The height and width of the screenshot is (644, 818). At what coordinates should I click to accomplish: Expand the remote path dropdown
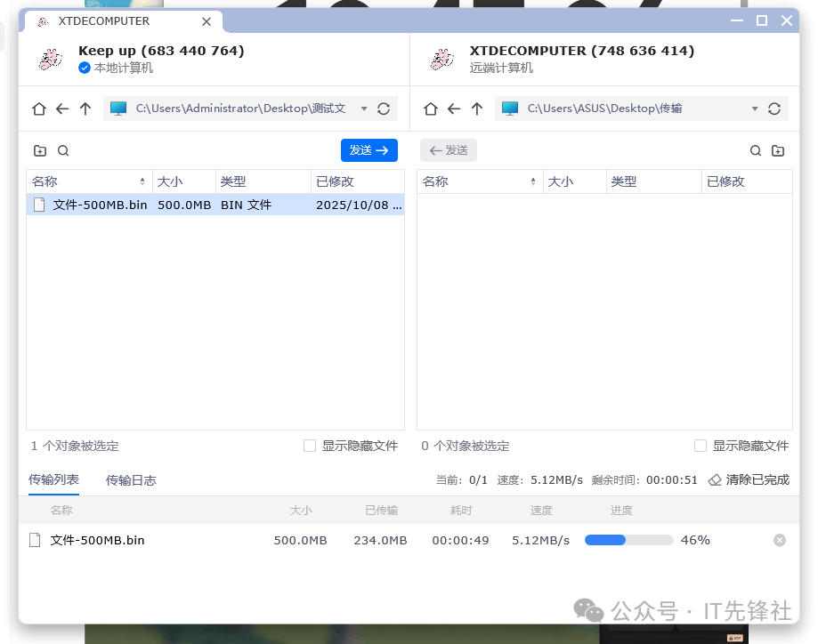(x=755, y=109)
